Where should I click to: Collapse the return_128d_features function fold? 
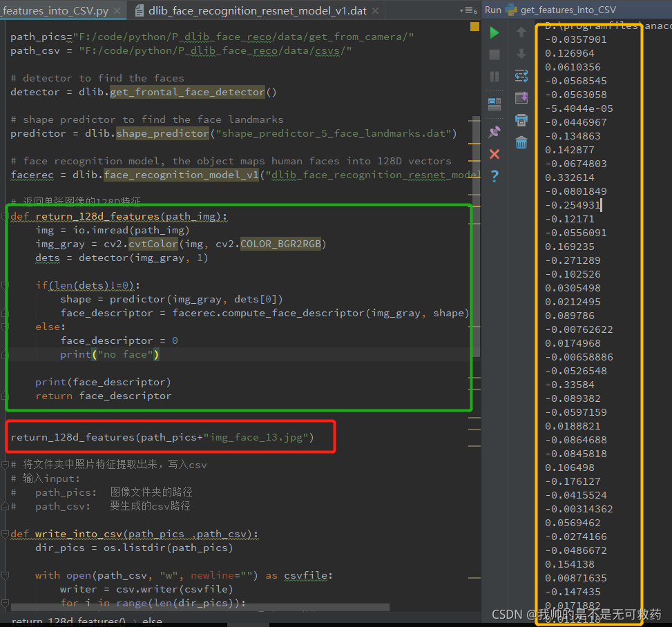(x=5, y=216)
